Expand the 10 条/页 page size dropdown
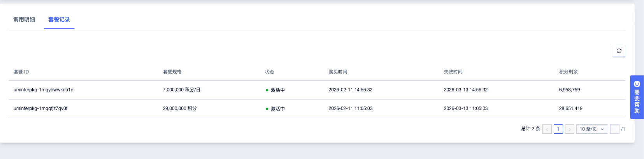Viewport: 644px width, 159px height. coord(592,129)
